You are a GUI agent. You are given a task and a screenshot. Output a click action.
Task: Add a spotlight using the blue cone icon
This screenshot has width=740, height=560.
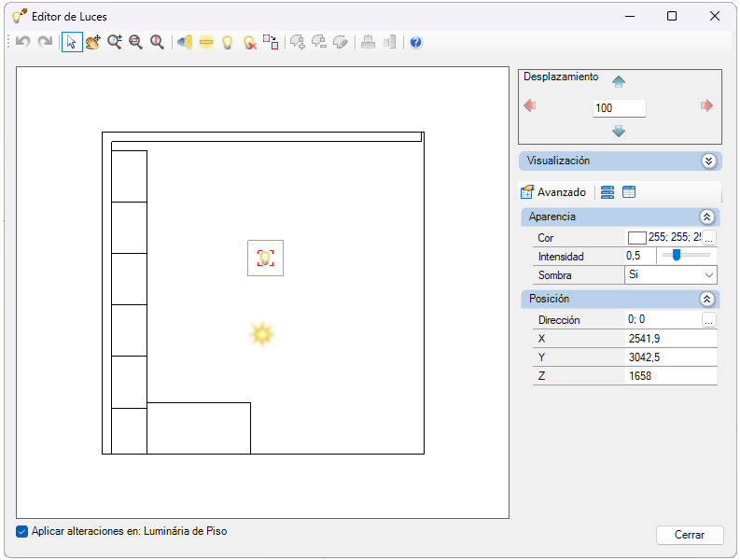(x=185, y=42)
